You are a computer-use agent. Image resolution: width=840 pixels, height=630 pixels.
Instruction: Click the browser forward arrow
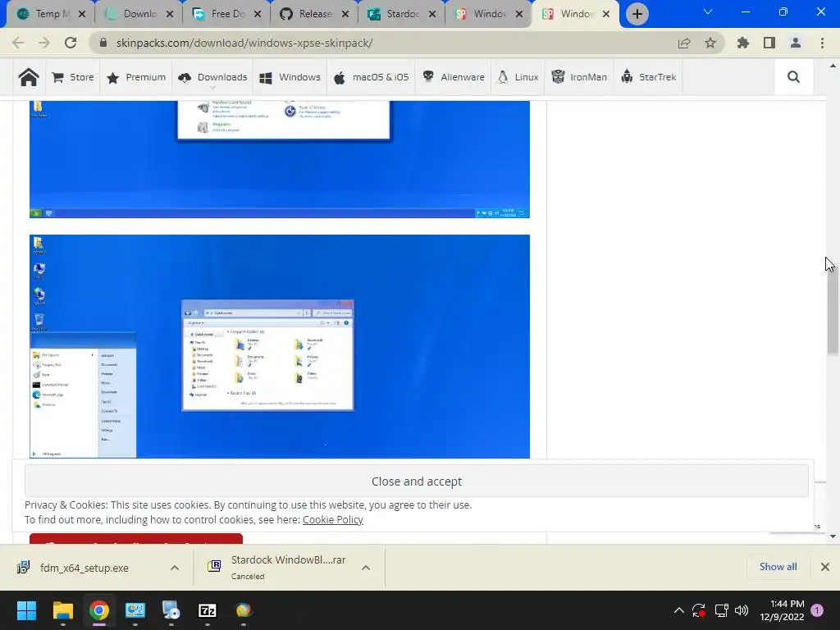click(x=44, y=43)
